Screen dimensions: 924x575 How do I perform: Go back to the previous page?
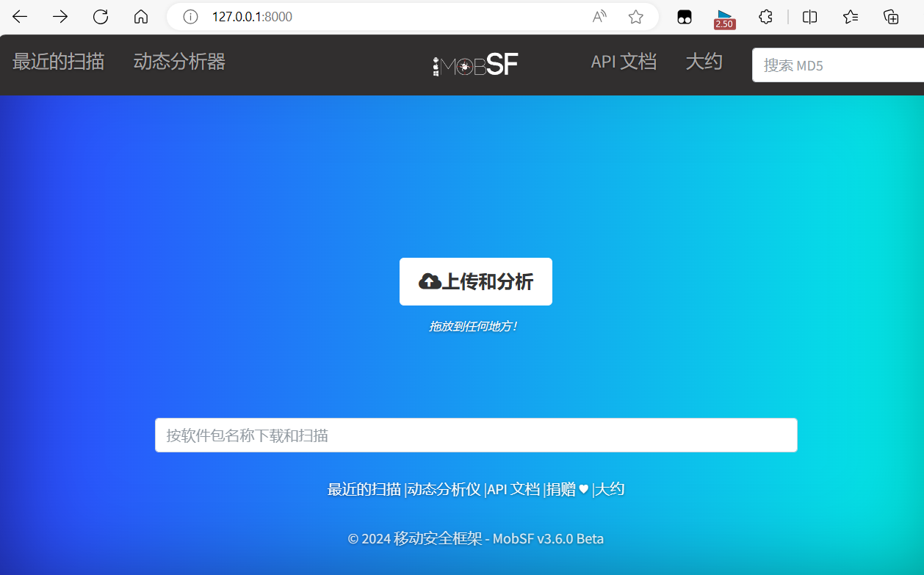20,17
